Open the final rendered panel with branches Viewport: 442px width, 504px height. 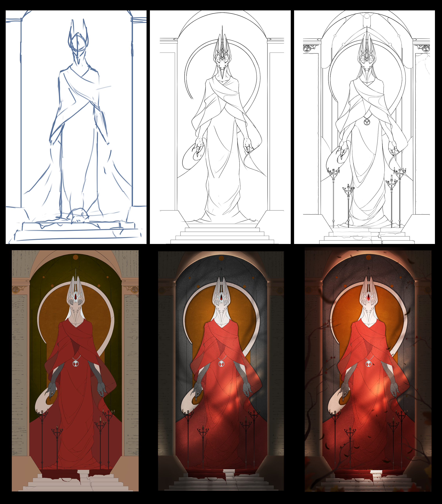(x=368, y=371)
